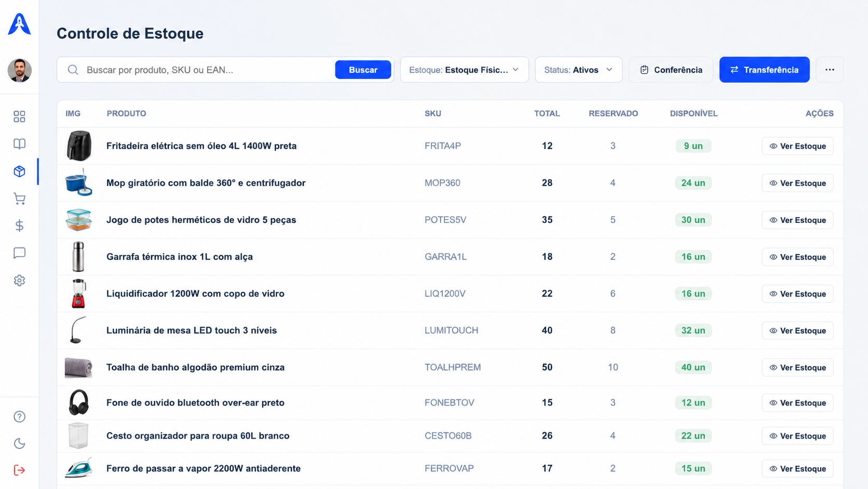
Task: View stock for Fritadeira elétrica row
Action: [x=797, y=146]
